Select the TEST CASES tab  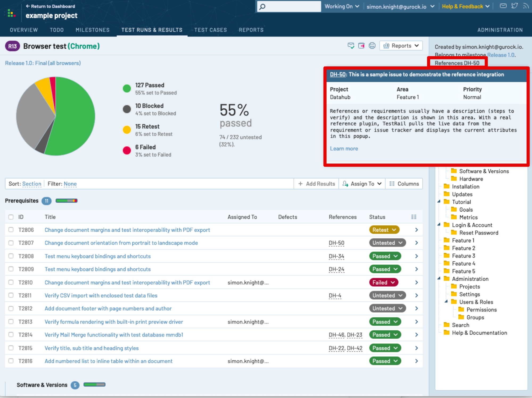[x=211, y=30]
